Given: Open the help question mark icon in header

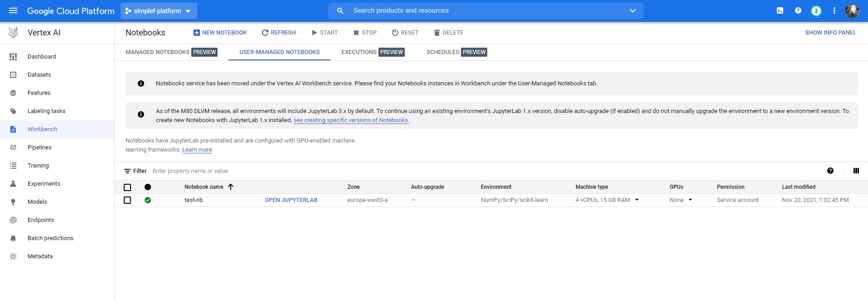Looking at the screenshot, I should (x=798, y=10).
